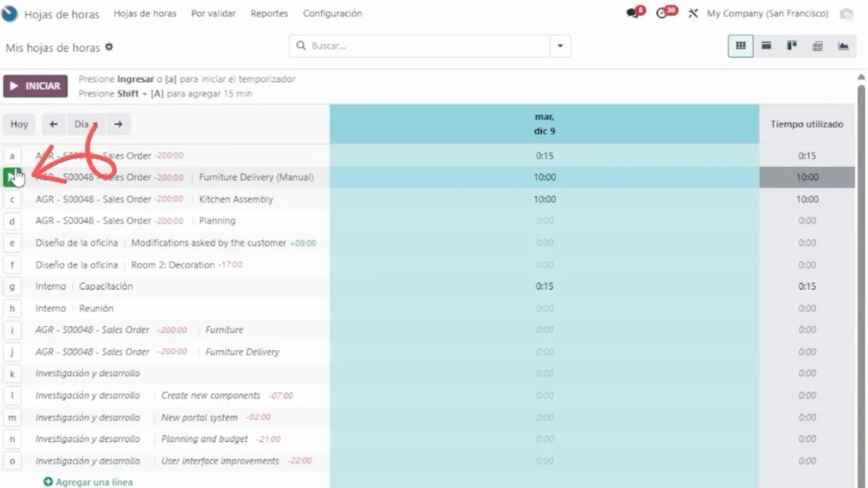Go to previous day with left arrow
This screenshot has height=488, width=868.
(x=53, y=125)
